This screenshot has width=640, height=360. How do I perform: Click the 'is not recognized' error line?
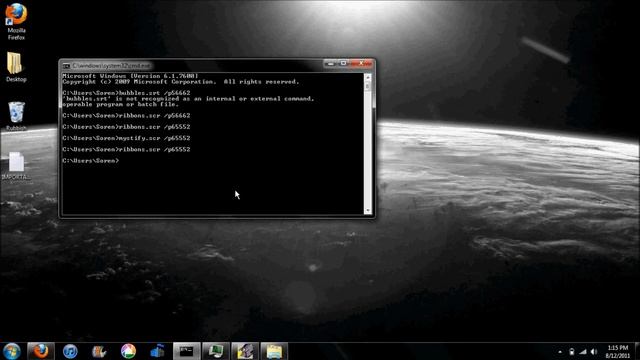pos(188,99)
